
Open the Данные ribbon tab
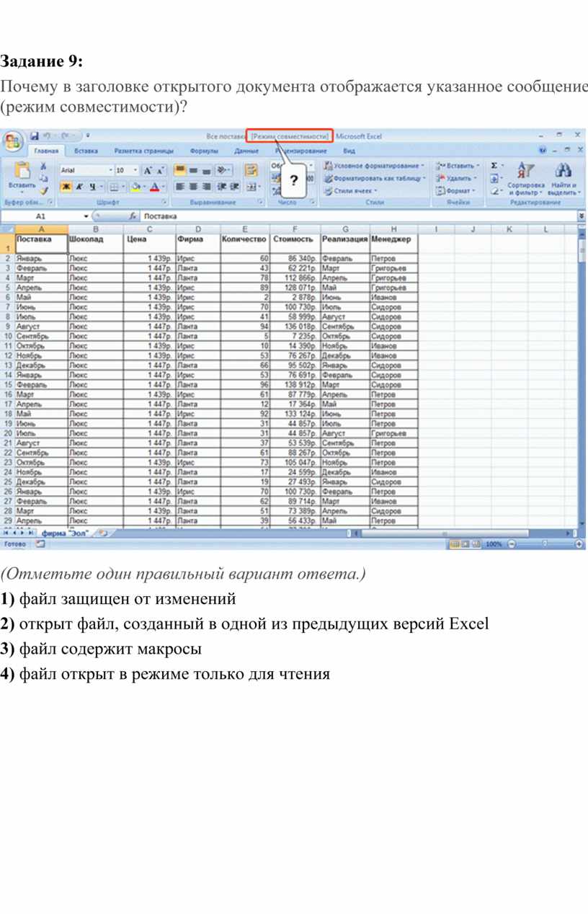246,151
